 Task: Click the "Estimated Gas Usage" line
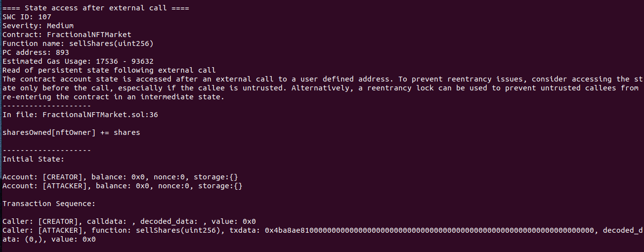click(78, 61)
